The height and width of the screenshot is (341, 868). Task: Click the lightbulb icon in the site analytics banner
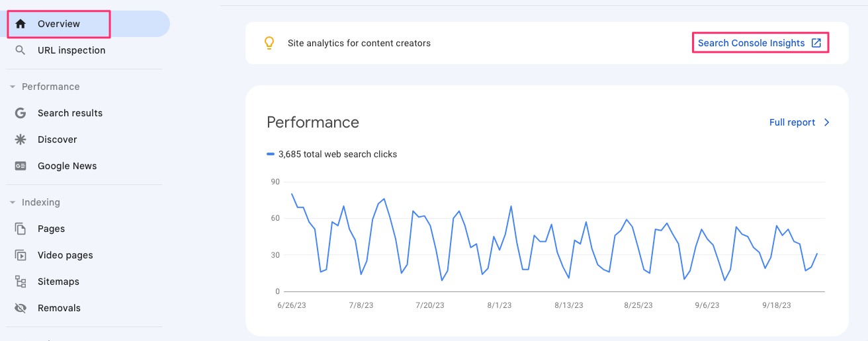tap(269, 43)
